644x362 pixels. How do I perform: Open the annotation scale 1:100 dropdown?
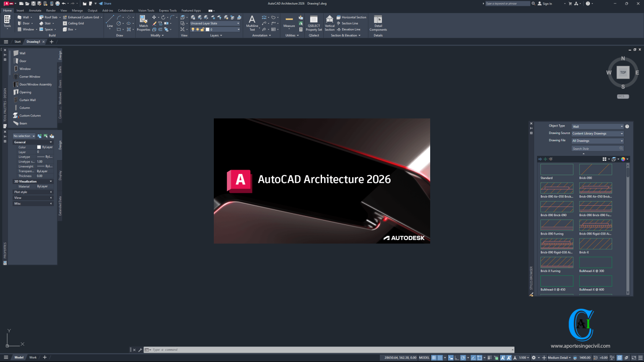click(x=523, y=357)
